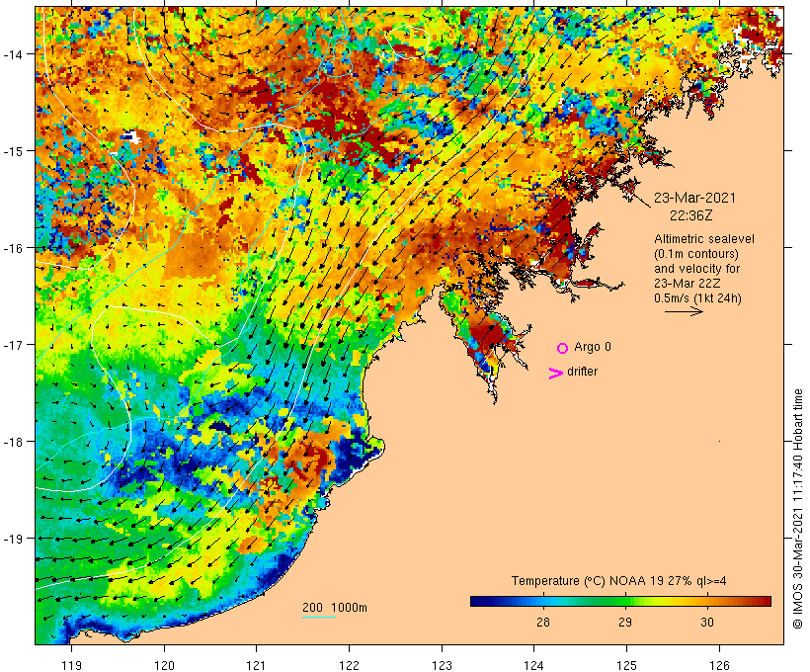Click the '23-Mar-2021' date label
This screenshot has width=810, height=672.
pos(694,198)
